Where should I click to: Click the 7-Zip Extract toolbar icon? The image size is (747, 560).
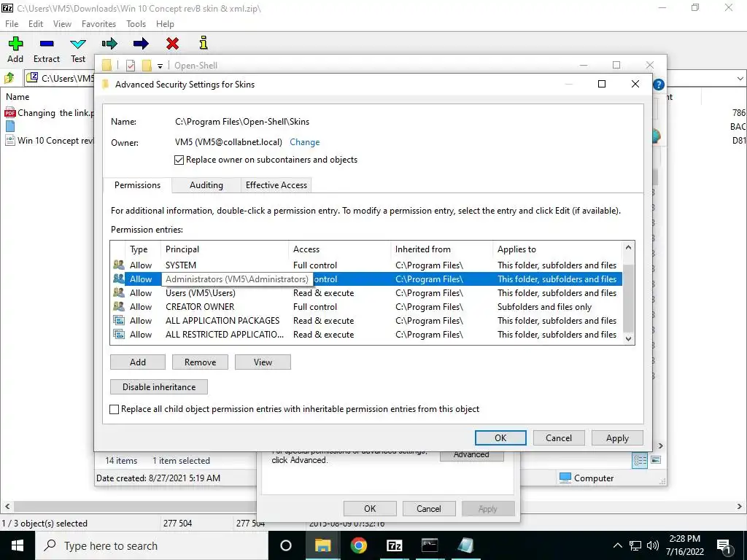47,44
